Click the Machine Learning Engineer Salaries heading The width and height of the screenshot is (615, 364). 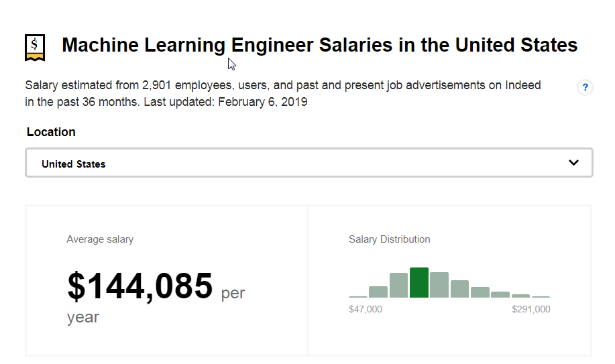(319, 45)
